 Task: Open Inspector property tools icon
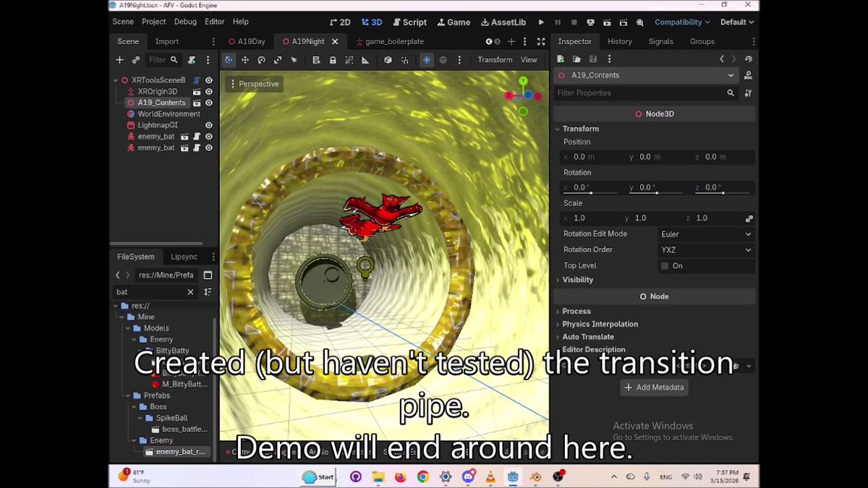(748, 93)
